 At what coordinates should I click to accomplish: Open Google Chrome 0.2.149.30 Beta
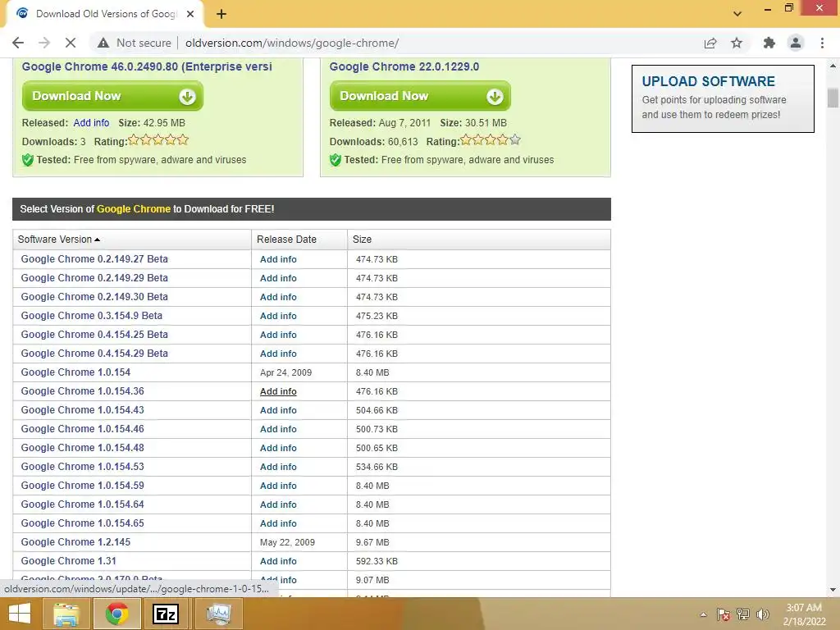(94, 297)
